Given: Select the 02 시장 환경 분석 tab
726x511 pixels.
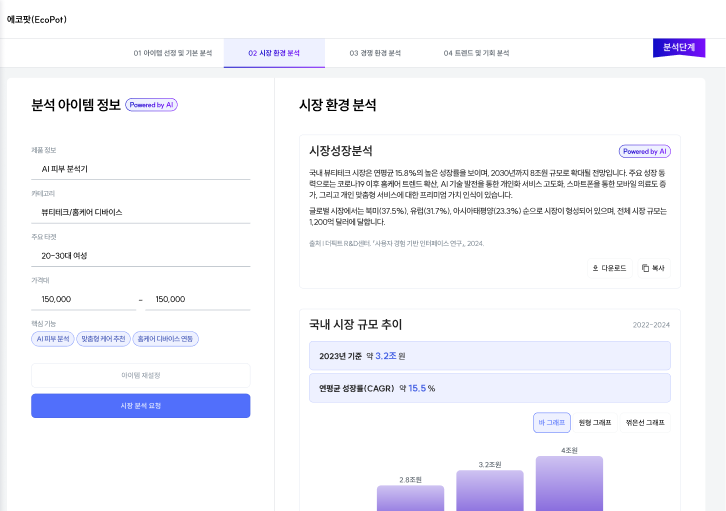Looking at the screenshot, I should (273, 53).
